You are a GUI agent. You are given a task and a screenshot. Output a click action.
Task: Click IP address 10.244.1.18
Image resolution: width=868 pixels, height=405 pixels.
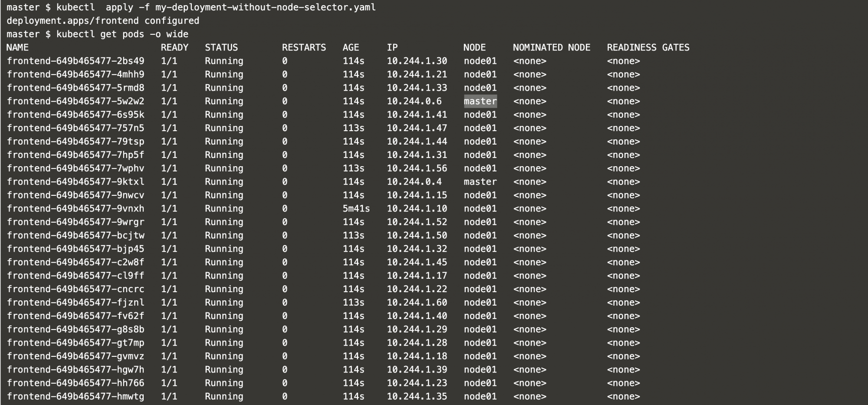[417, 356]
